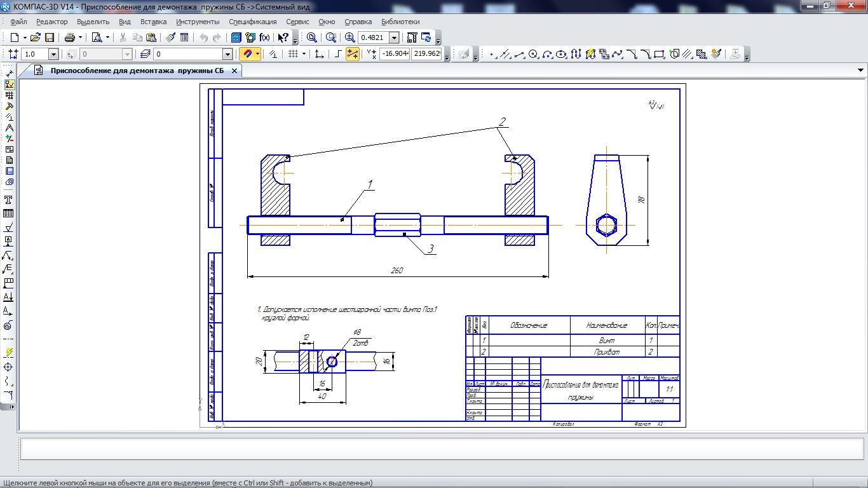Undo the last action

click(203, 37)
